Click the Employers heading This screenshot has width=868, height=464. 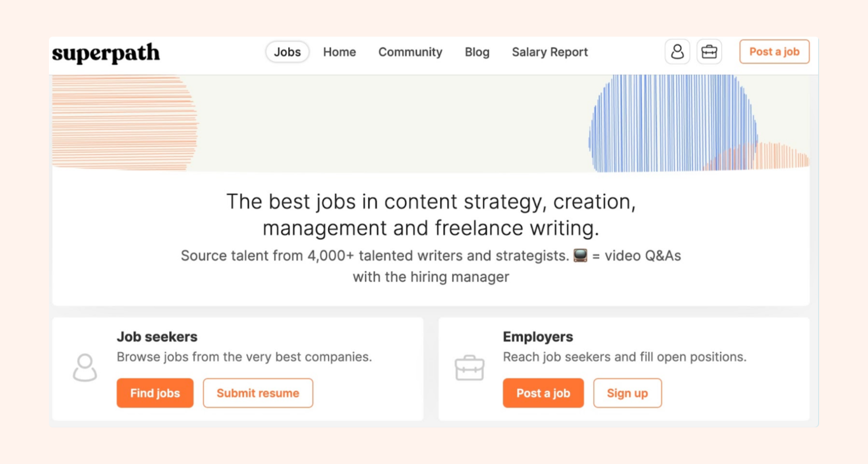[x=537, y=336]
